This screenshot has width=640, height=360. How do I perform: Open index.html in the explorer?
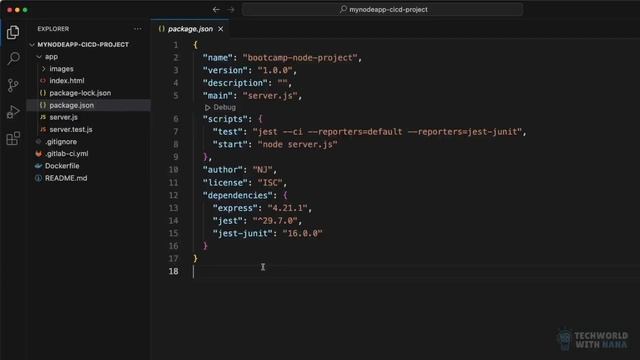[67, 81]
